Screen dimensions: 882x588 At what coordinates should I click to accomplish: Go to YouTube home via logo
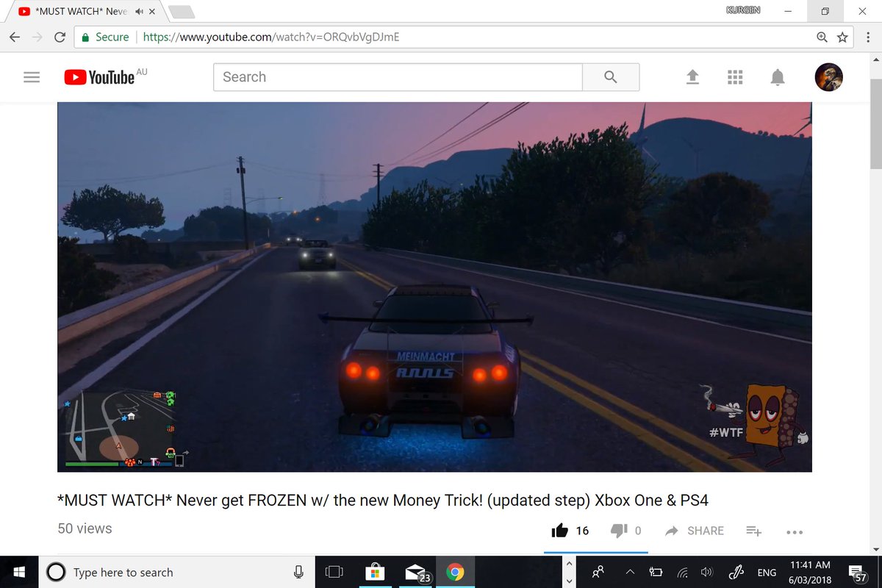click(x=99, y=77)
